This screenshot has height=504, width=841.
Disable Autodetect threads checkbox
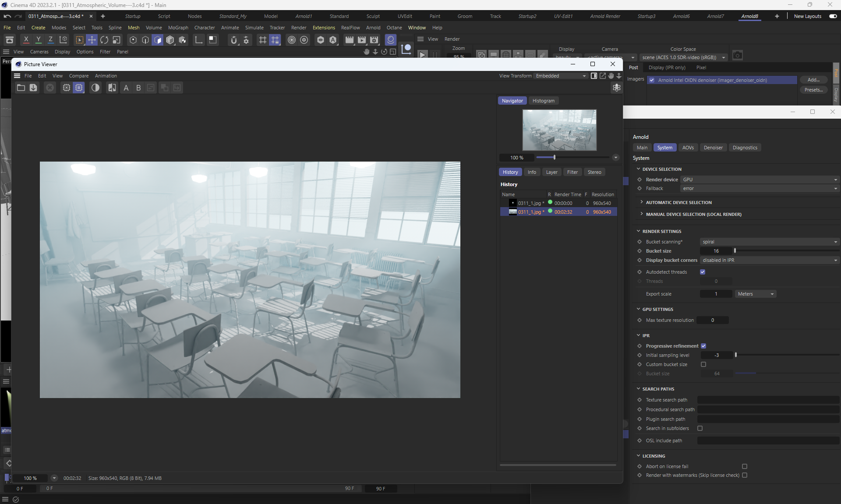click(x=703, y=272)
